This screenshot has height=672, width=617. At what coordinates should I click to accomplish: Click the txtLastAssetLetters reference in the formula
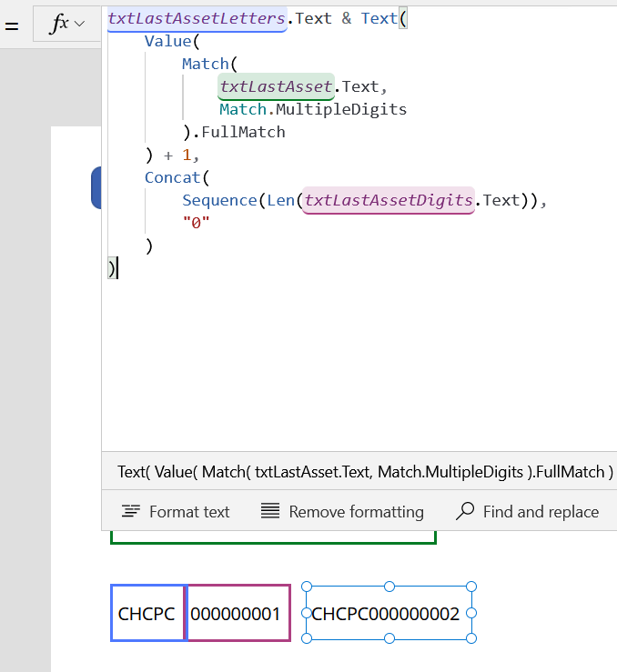click(x=197, y=19)
